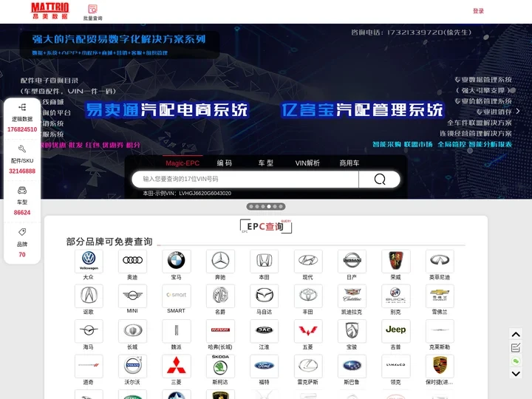
Task: Select the 哈弗(长城) Haval brand logo
Action: (220, 330)
